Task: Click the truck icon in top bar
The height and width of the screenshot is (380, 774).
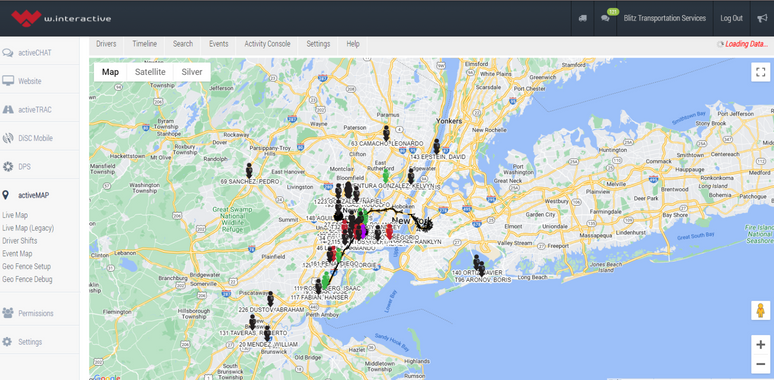Action: 582,18
